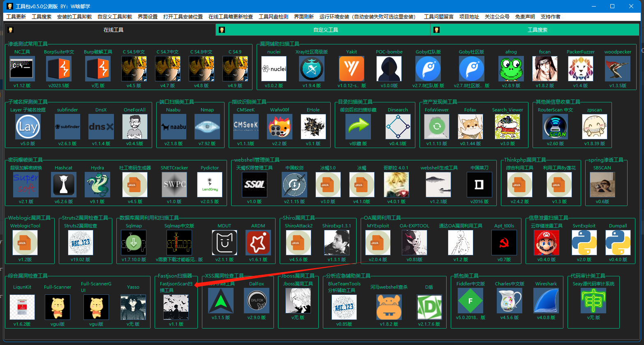644x345 pixels.
Task: Open the afrog frog icon
Action: [x=511, y=69]
